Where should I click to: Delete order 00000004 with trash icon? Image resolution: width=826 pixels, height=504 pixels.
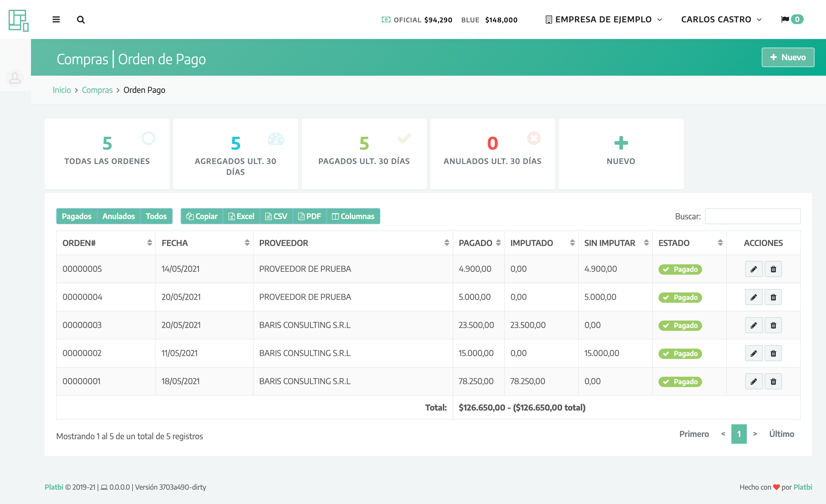coord(773,297)
